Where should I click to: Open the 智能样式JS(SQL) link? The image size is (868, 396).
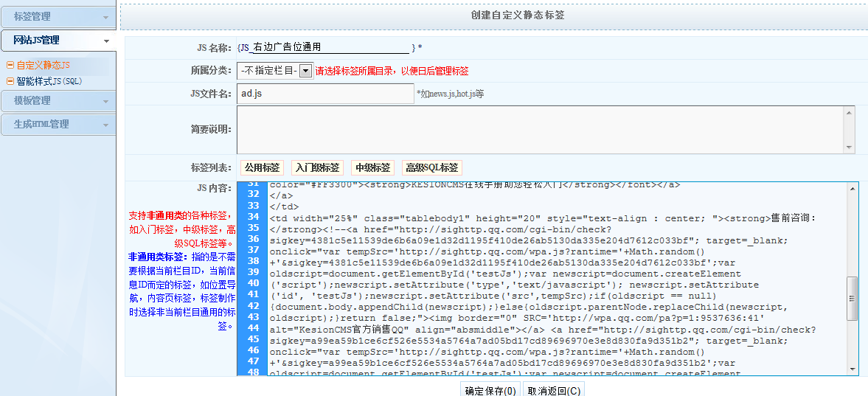tap(49, 81)
